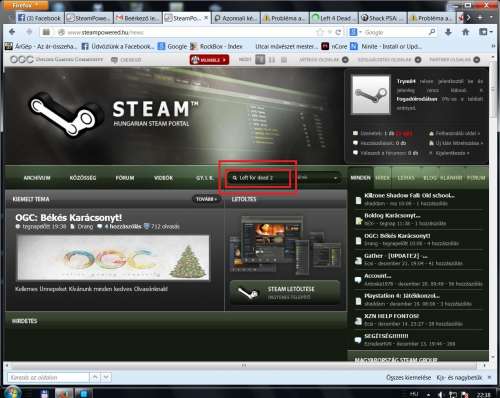The width and height of the screenshot is (500, 398).
Task: Click the Windows Start orb
Action: coord(13,392)
